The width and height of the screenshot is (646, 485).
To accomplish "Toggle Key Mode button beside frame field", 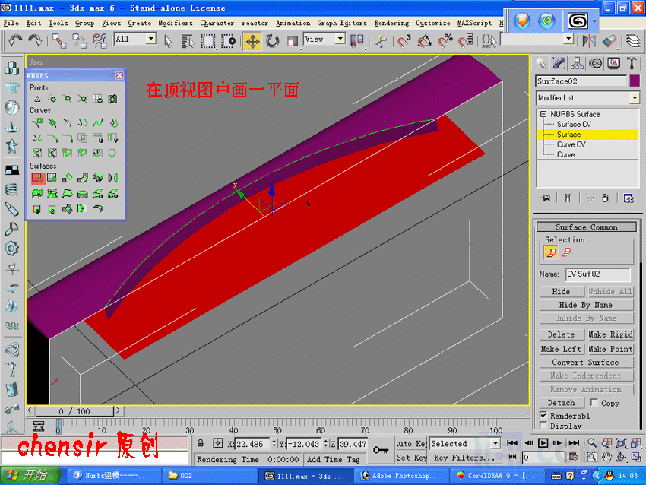I will pos(513,457).
